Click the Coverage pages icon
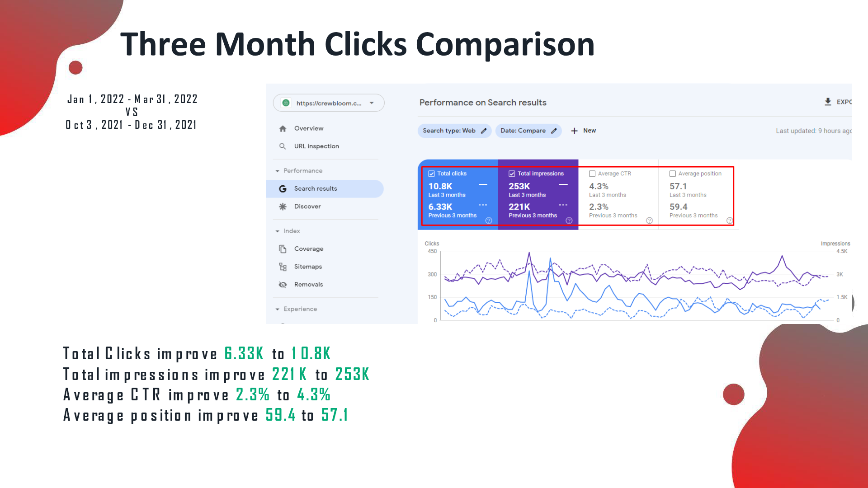The image size is (868, 488). [x=283, y=249]
